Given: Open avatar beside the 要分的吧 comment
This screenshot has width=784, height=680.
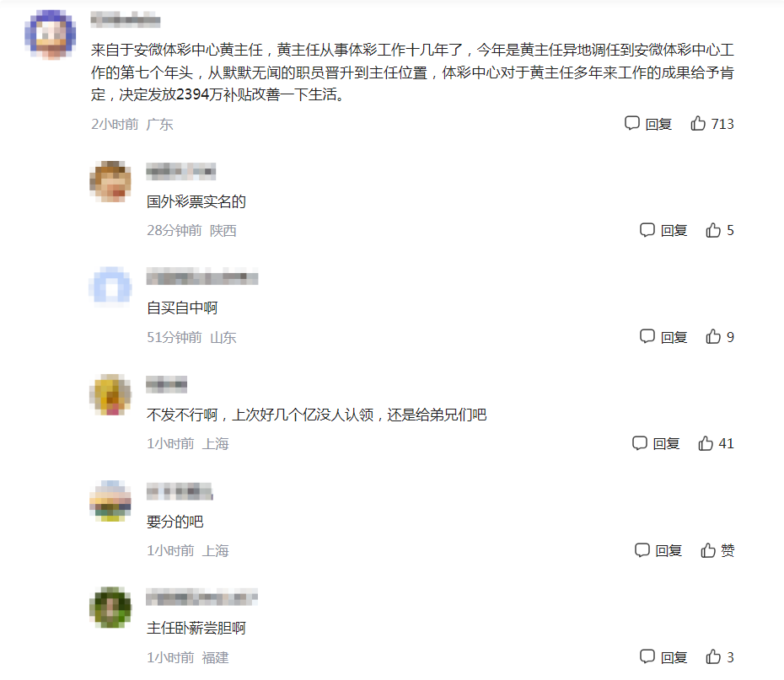Looking at the screenshot, I should coord(110,501).
